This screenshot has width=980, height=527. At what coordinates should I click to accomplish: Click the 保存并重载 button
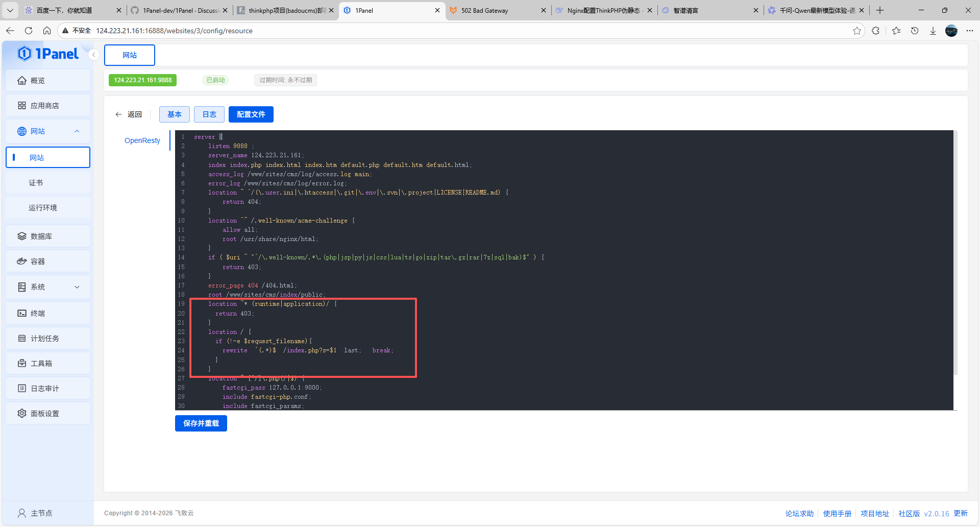coord(201,423)
